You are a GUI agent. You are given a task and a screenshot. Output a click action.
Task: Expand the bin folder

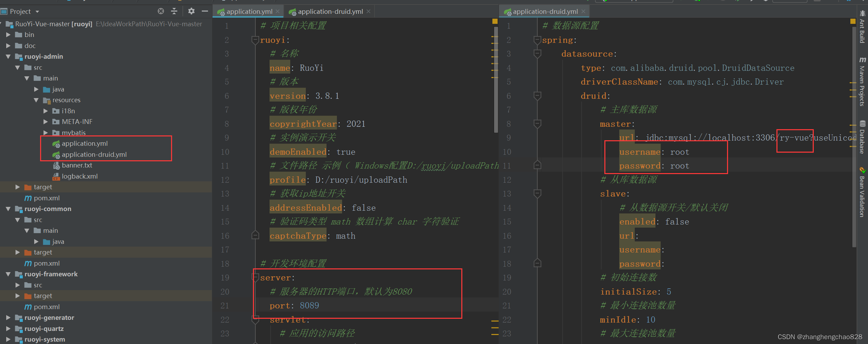pyautogui.click(x=8, y=35)
